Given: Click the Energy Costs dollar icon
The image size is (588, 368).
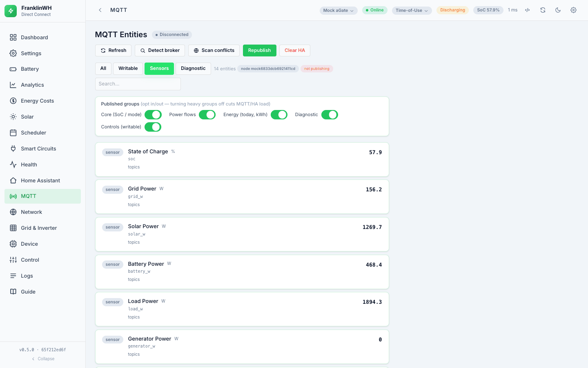Looking at the screenshot, I should coord(13,101).
